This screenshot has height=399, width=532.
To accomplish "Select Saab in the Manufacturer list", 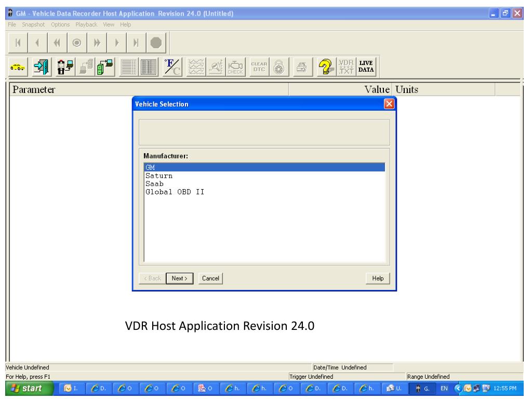I will pos(264,183).
